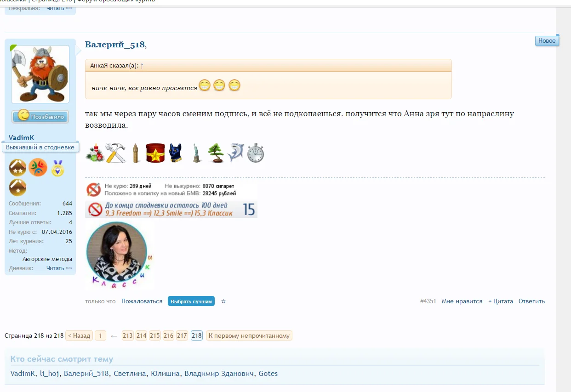Click the Egyptian cat award icon
Image resolution: width=571 pixels, height=392 pixels.
point(176,153)
